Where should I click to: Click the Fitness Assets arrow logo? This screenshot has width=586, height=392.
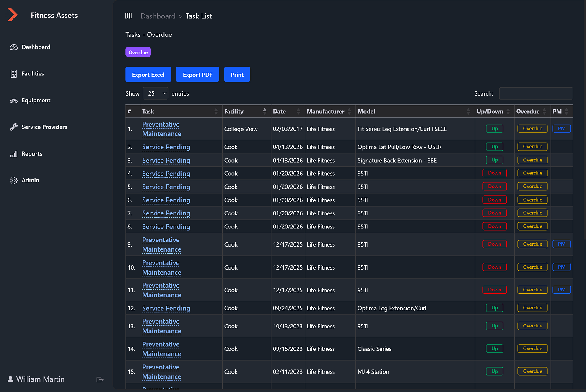click(12, 14)
